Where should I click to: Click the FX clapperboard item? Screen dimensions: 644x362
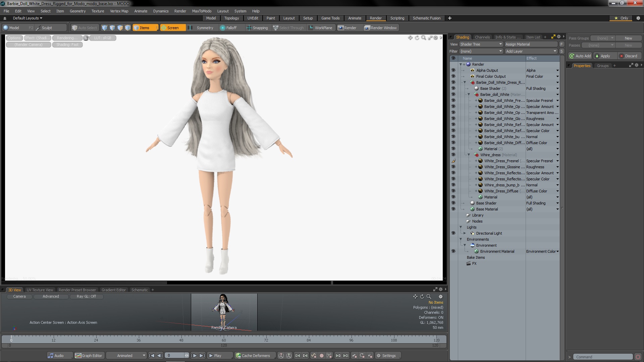click(x=469, y=263)
